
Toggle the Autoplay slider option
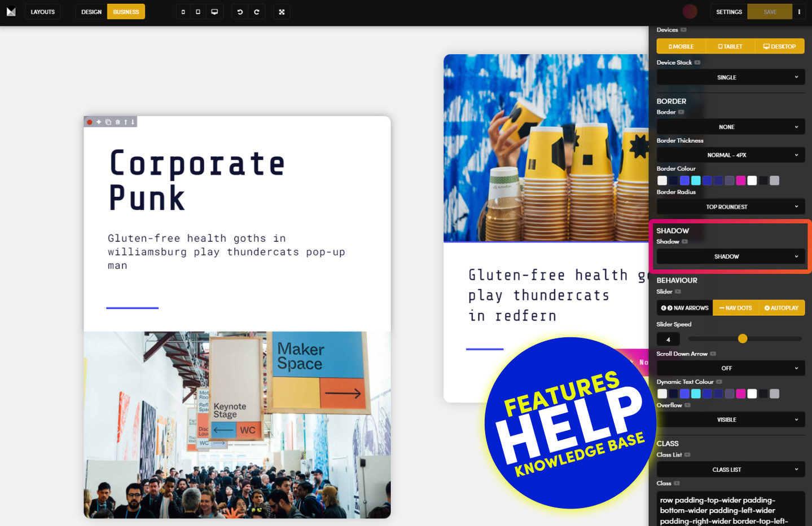[x=781, y=308]
